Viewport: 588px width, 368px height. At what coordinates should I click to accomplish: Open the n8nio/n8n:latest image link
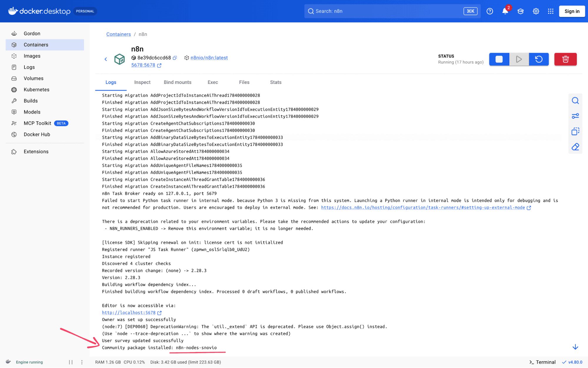[x=209, y=58]
